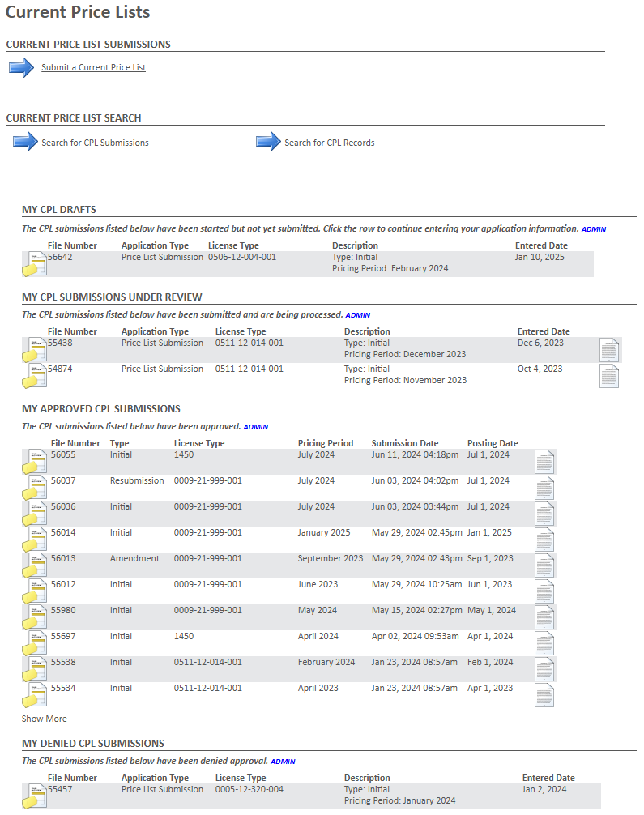Image resolution: width=644 pixels, height=815 pixels.
Task: Click submission date May 15, 2024 02:27pm
Action: (x=416, y=611)
